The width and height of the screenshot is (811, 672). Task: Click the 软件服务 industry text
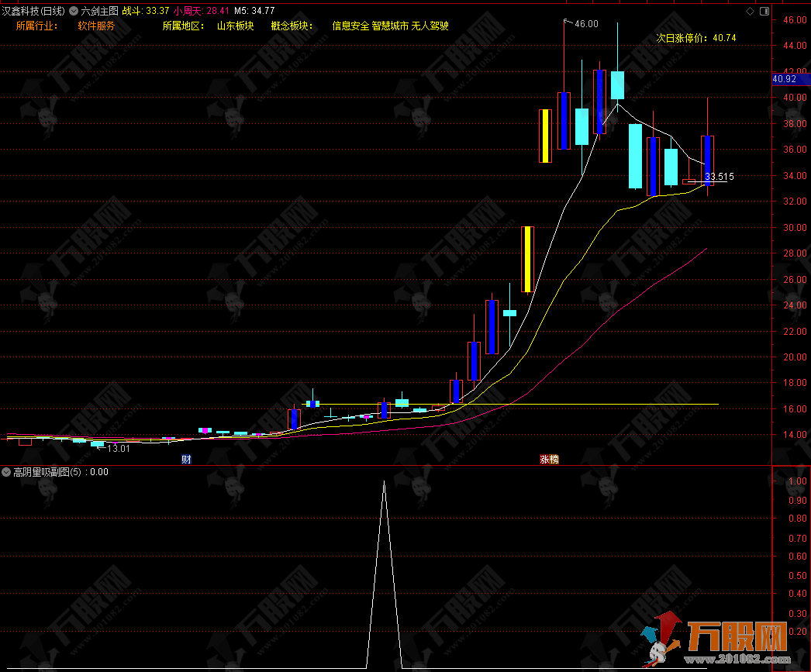pos(96,26)
